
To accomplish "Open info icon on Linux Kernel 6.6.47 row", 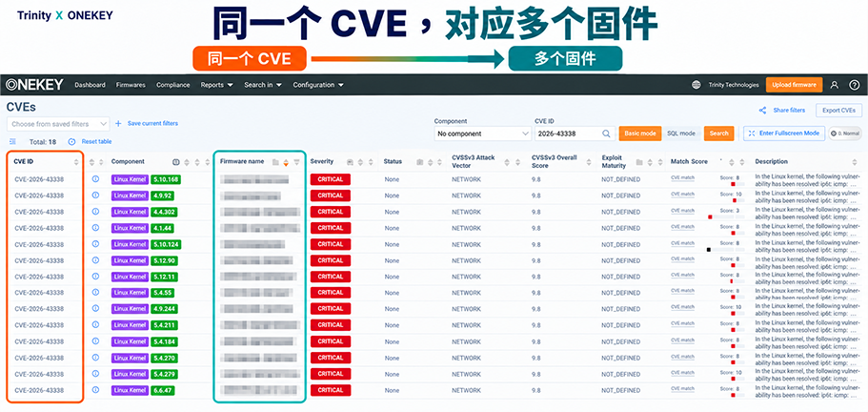I will pyautogui.click(x=95, y=390).
